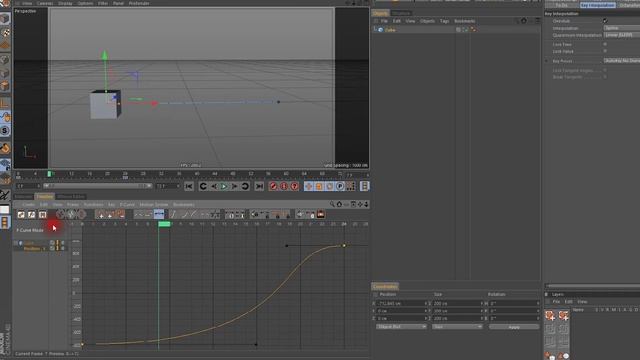Toggle Parameter keyframe recording

(x=340, y=186)
